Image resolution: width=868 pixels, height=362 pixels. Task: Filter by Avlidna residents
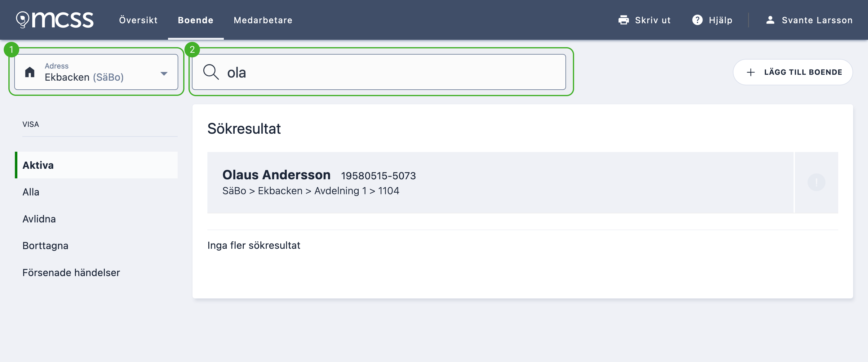tap(39, 219)
